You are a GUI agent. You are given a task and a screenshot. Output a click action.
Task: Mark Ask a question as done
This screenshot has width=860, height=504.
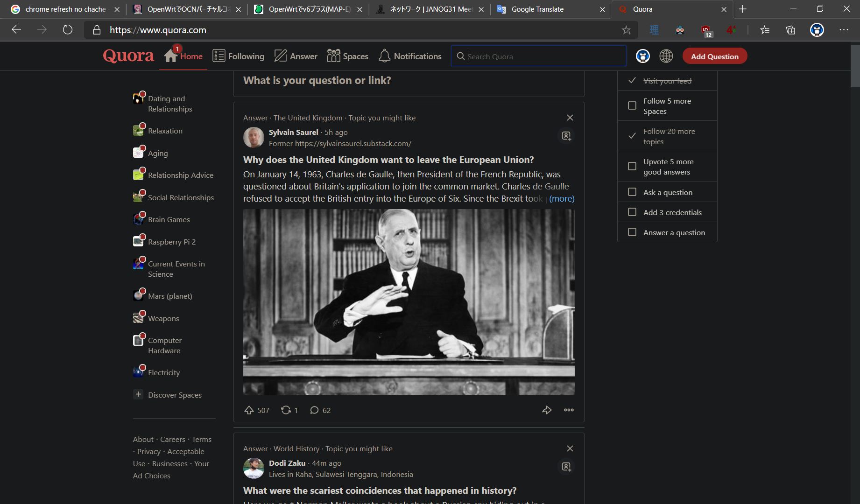click(x=632, y=192)
